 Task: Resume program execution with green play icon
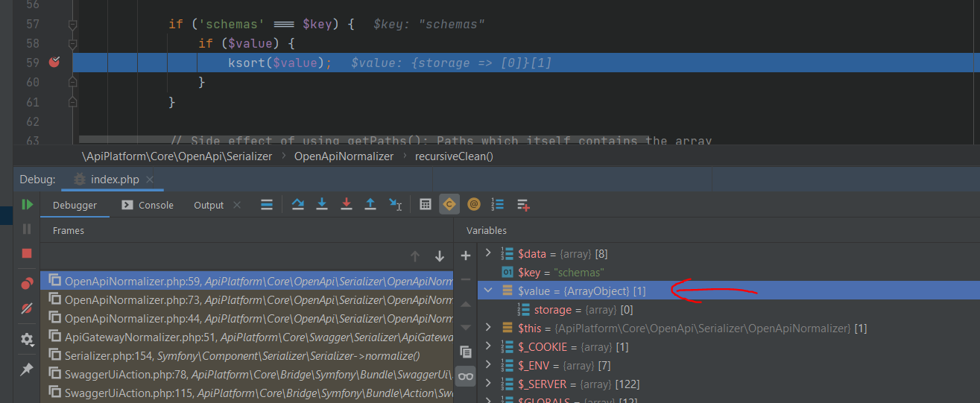[27, 205]
